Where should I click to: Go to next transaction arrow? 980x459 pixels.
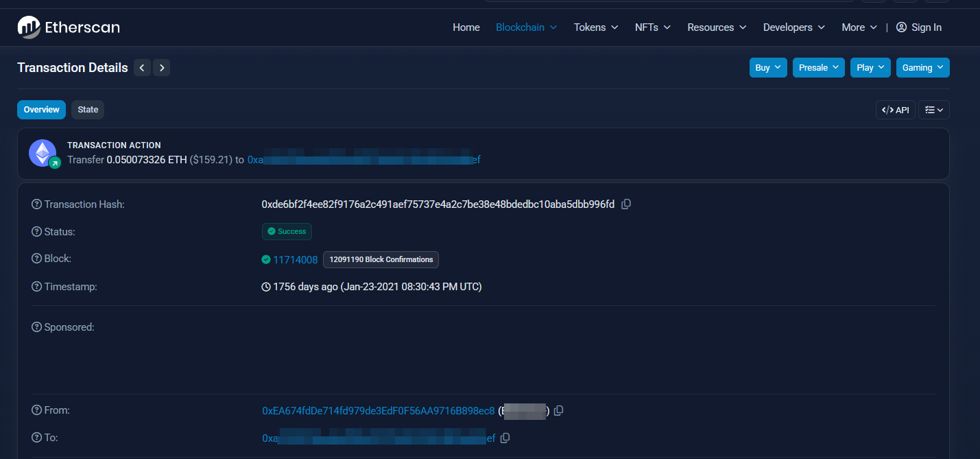161,67
